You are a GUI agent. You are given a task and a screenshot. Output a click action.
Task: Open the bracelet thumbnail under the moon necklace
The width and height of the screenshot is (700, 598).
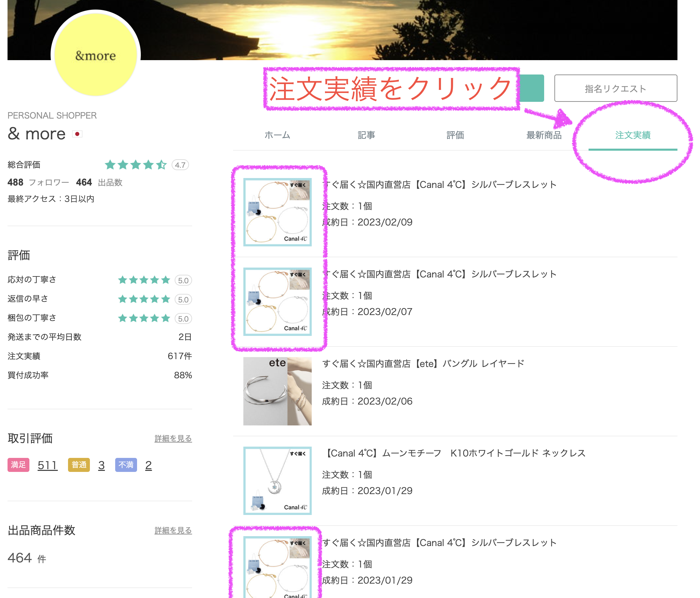click(278, 567)
